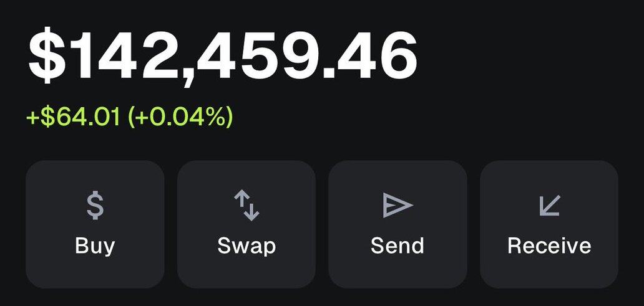The height and width of the screenshot is (306, 644).
Task: Click the leading plus sign of the green gain
Action: tap(32, 117)
